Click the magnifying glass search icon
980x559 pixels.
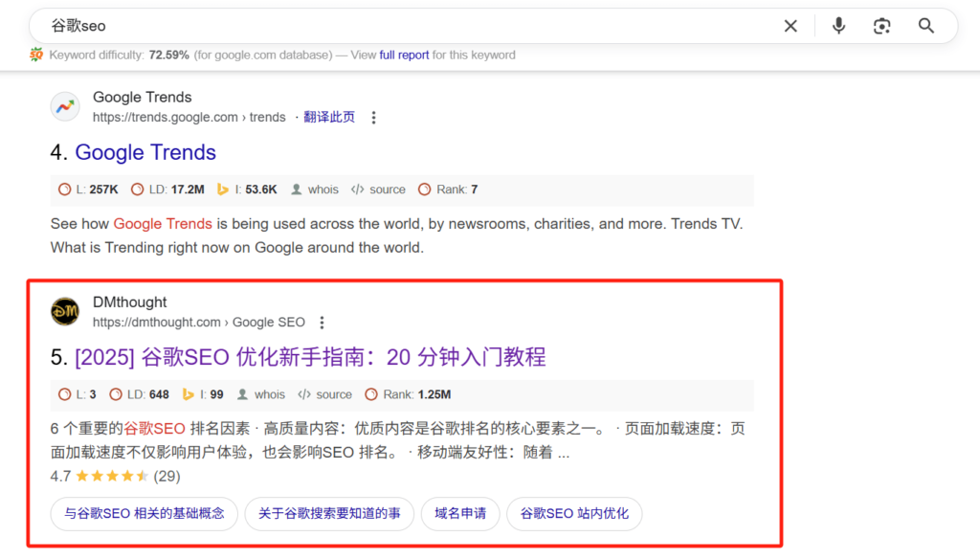coord(925,26)
